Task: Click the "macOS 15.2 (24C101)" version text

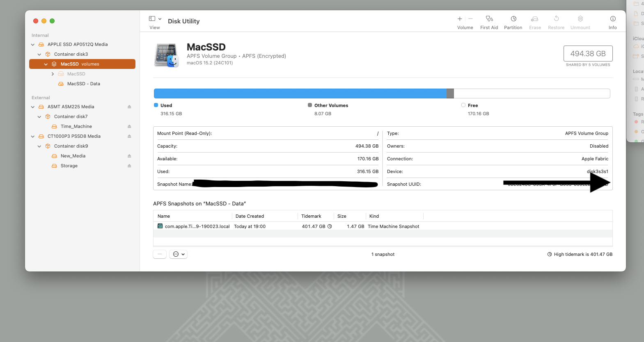Action: (x=210, y=63)
